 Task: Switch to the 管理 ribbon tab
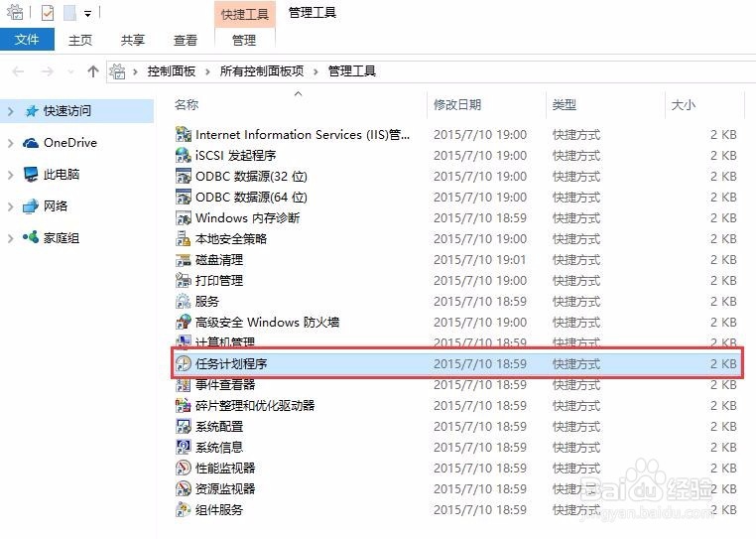(244, 40)
